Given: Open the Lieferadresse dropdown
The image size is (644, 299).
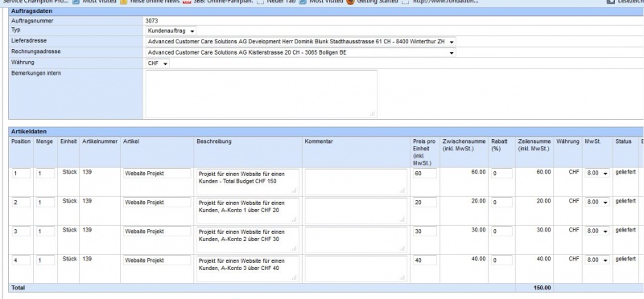Looking at the screenshot, I should [300, 42].
